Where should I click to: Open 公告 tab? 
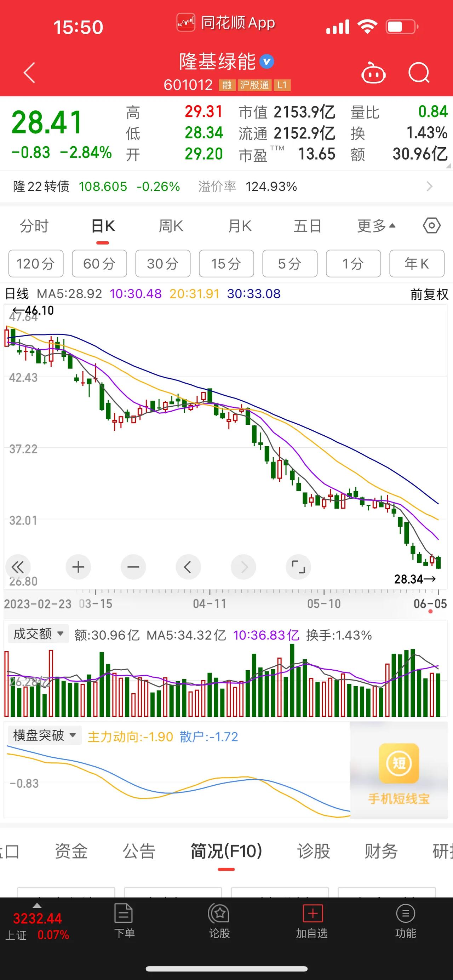point(139,851)
